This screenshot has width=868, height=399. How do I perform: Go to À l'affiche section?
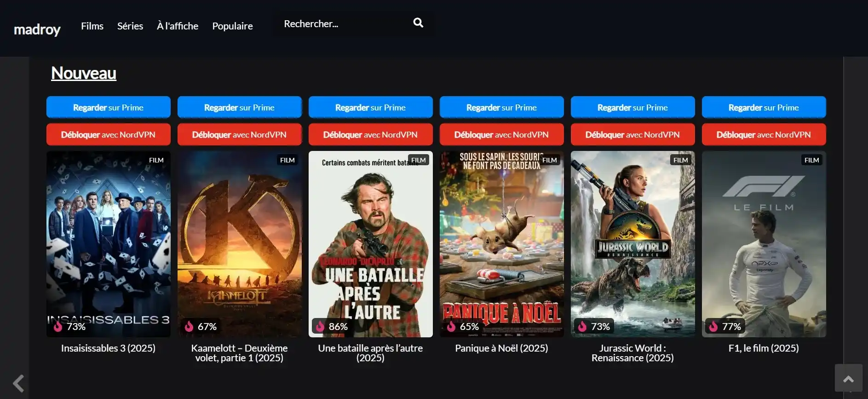click(178, 26)
